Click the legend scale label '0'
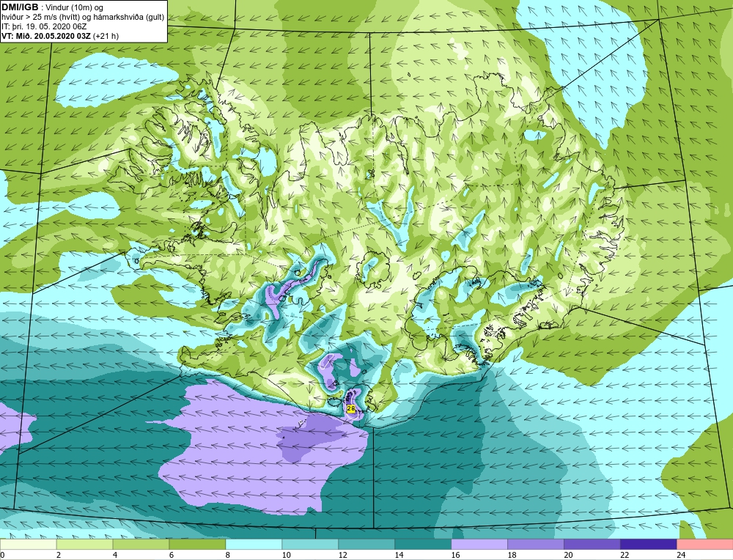 pos(2,555)
